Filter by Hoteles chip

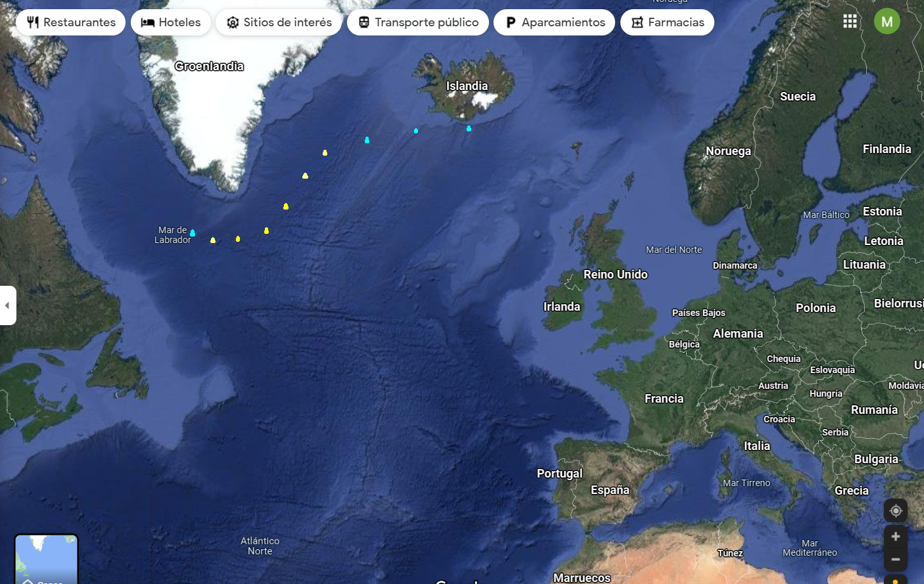[171, 22]
